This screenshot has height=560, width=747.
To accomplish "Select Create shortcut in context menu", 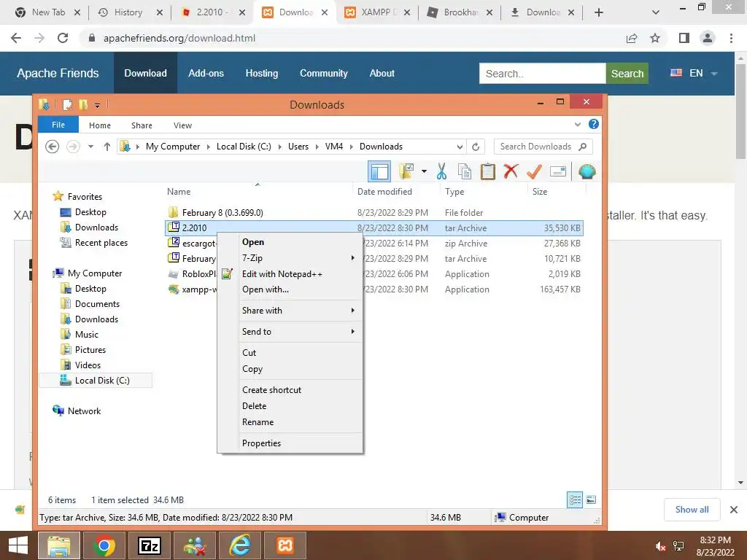I will (290, 389).
